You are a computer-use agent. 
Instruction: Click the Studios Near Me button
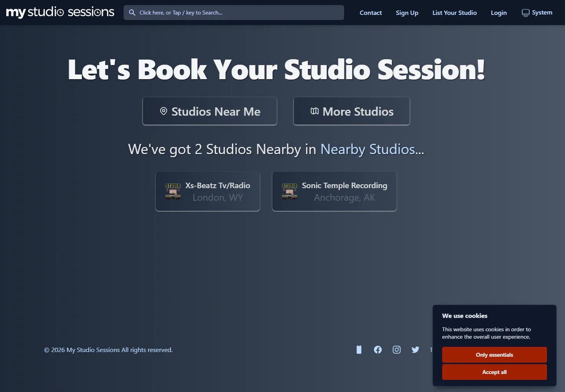click(210, 111)
